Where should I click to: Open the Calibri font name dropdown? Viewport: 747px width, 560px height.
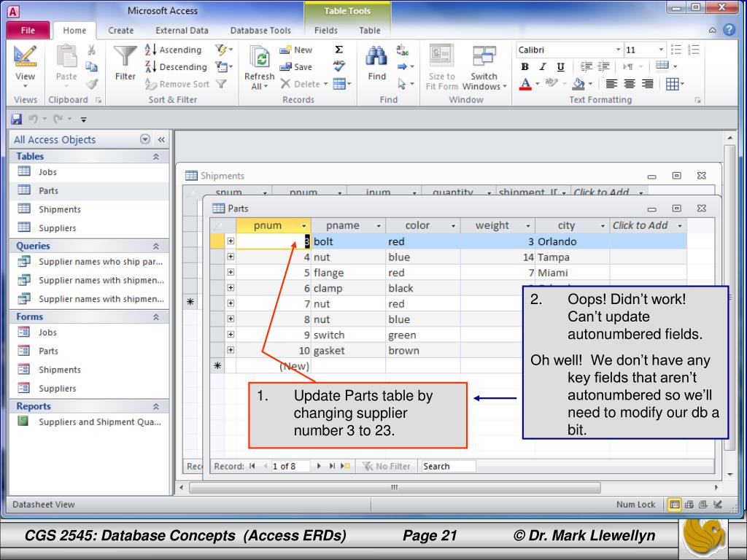(x=618, y=50)
